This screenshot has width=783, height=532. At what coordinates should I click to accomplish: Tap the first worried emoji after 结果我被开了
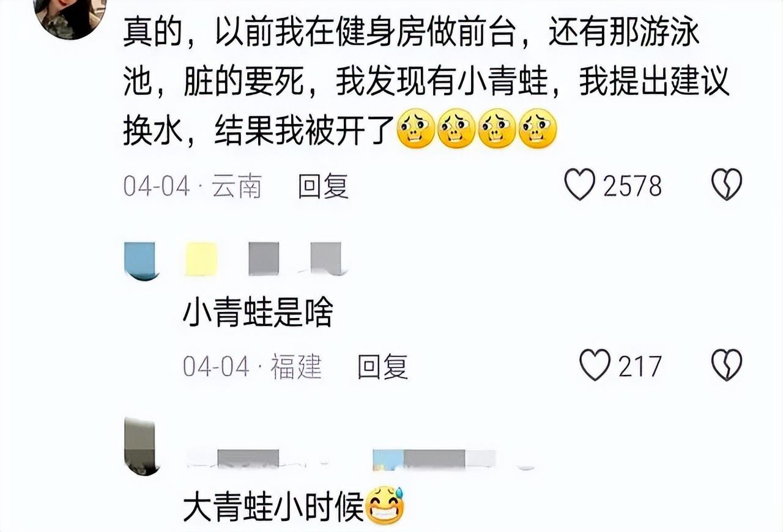tap(416, 128)
